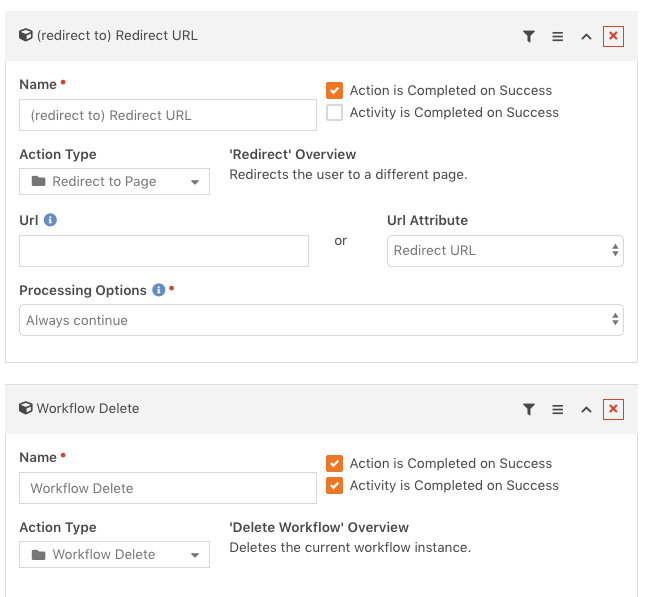Edit the Workflow Delete Name field

point(168,488)
